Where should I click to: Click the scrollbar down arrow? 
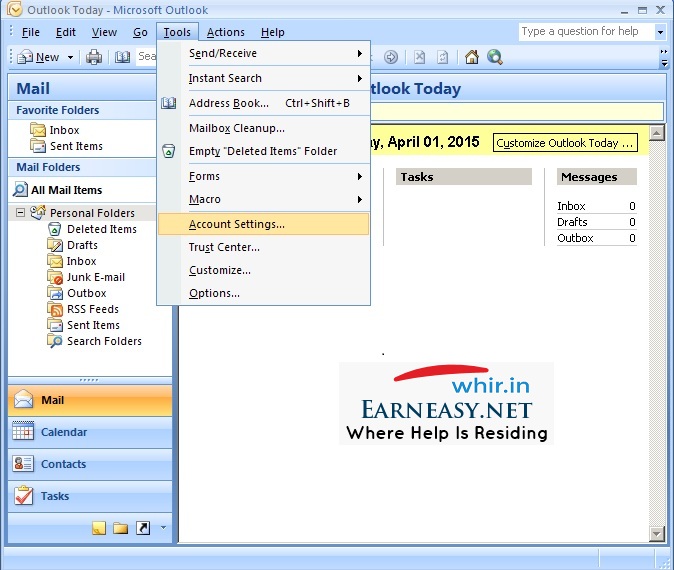tap(657, 534)
